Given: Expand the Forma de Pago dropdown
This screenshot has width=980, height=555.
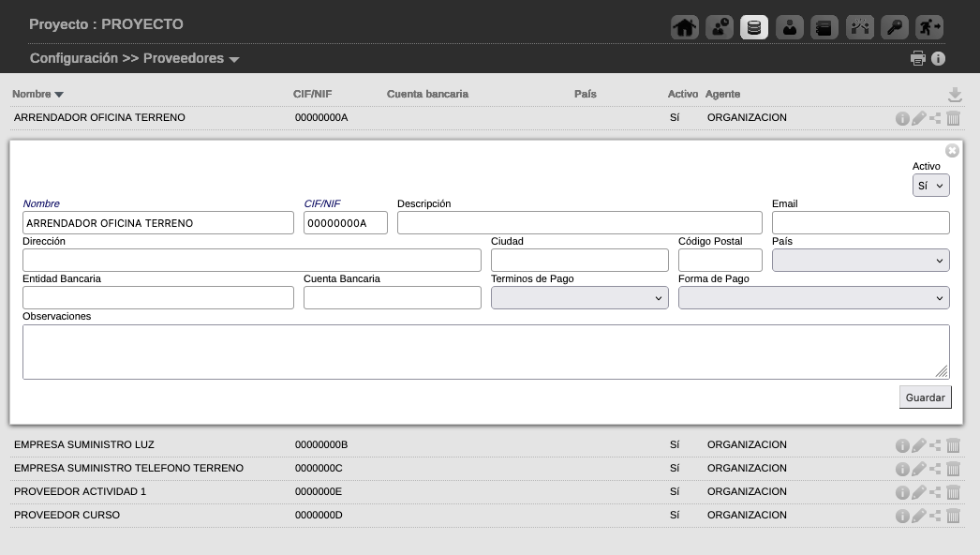Looking at the screenshot, I should pyautogui.click(x=813, y=298).
